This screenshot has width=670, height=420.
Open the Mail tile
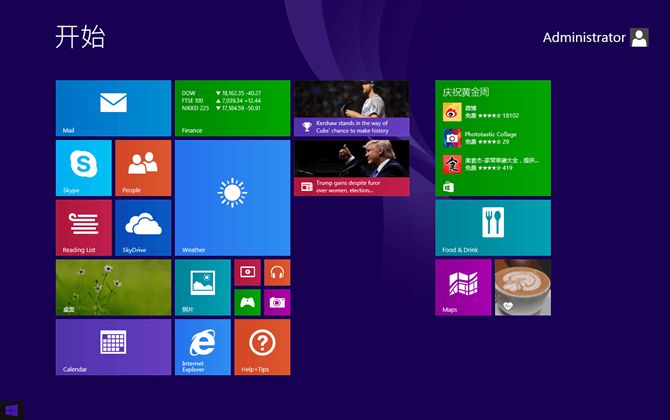point(113,108)
